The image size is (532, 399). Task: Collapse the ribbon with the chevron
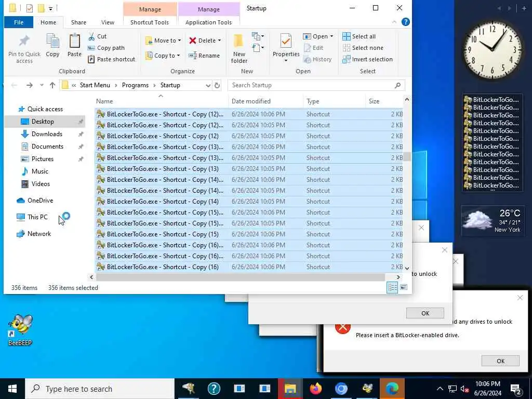point(394,22)
